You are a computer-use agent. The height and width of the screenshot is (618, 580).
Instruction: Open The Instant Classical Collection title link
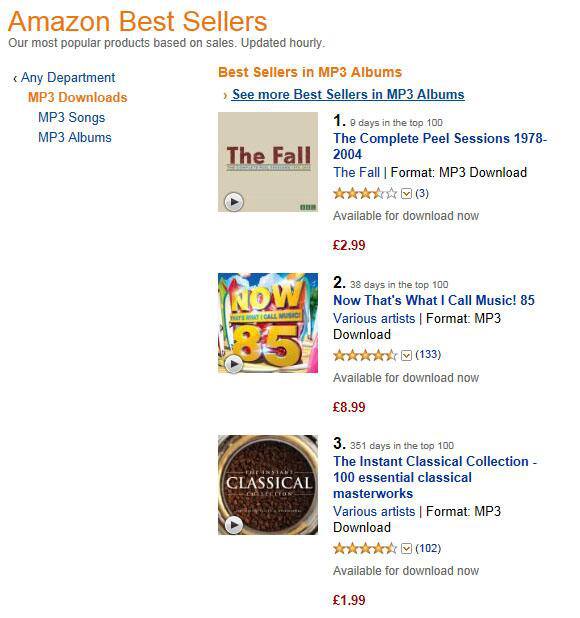[x=435, y=477]
